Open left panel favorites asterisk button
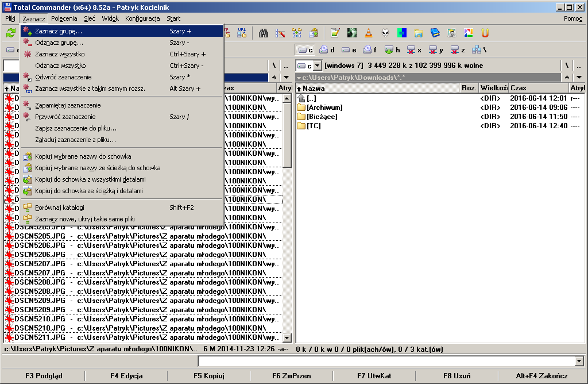The width and height of the screenshot is (588, 384). click(274, 78)
